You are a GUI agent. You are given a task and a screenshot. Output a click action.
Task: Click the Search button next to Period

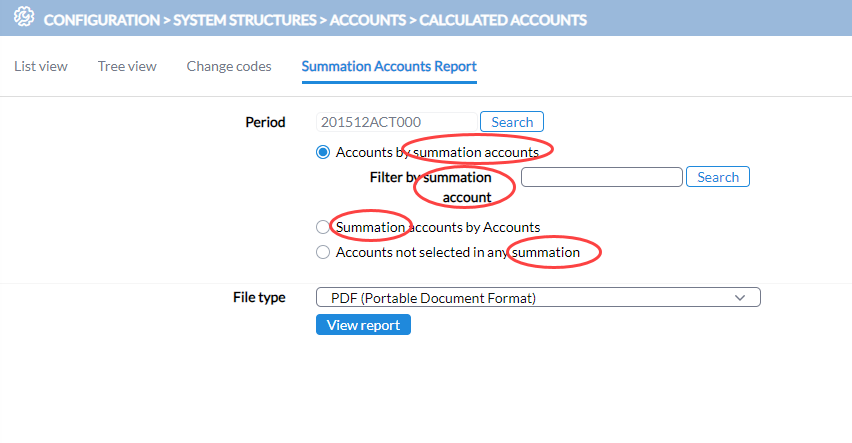(x=512, y=122)
